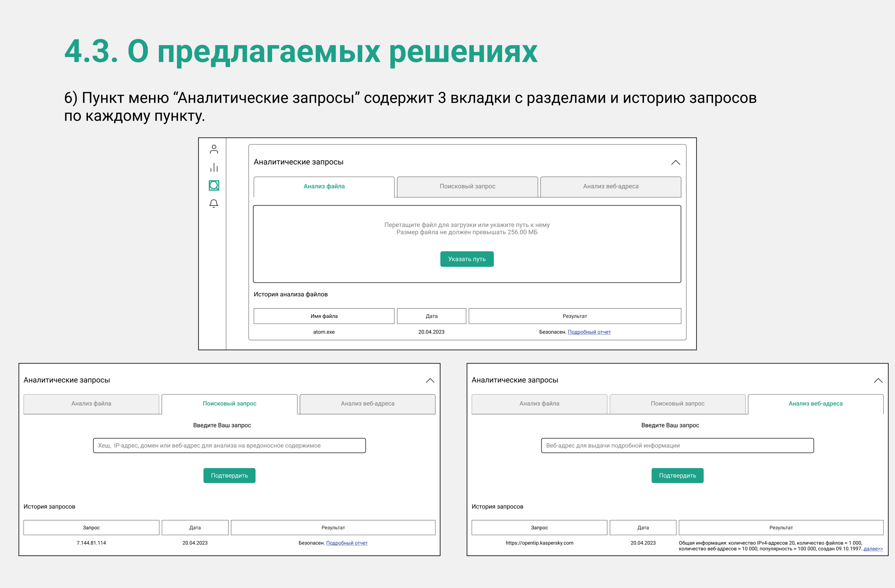This screenshot has width=895, height=588.
Task: Open Анализ веб-адреса tab in top panel
Action: (x=610, y=186)
